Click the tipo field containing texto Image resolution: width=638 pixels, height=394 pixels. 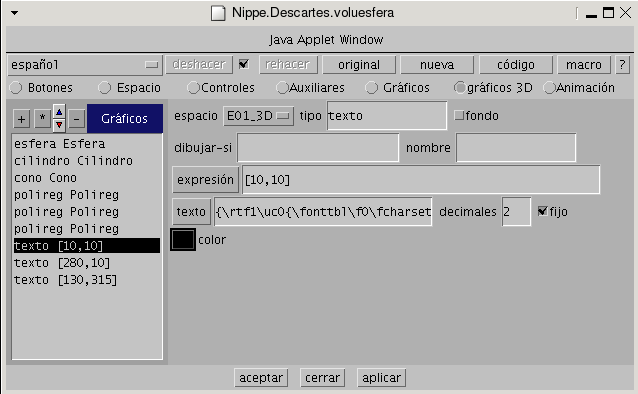pyautogui.click(x=387, y=116)
